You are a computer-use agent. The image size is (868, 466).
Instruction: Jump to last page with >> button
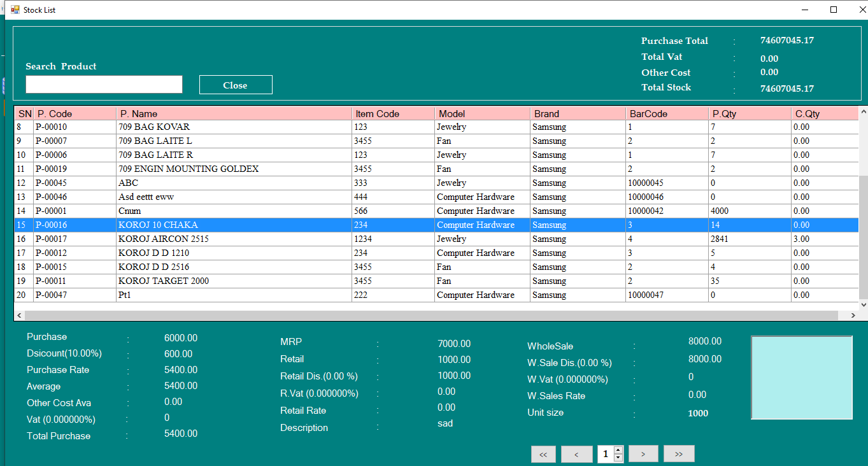tap(679, 453)
